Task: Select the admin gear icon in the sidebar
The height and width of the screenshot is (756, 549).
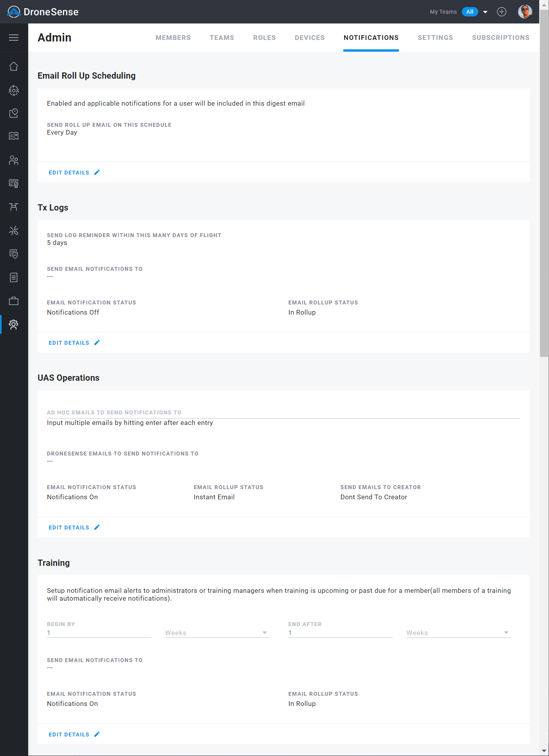Action: coord(14,324)
